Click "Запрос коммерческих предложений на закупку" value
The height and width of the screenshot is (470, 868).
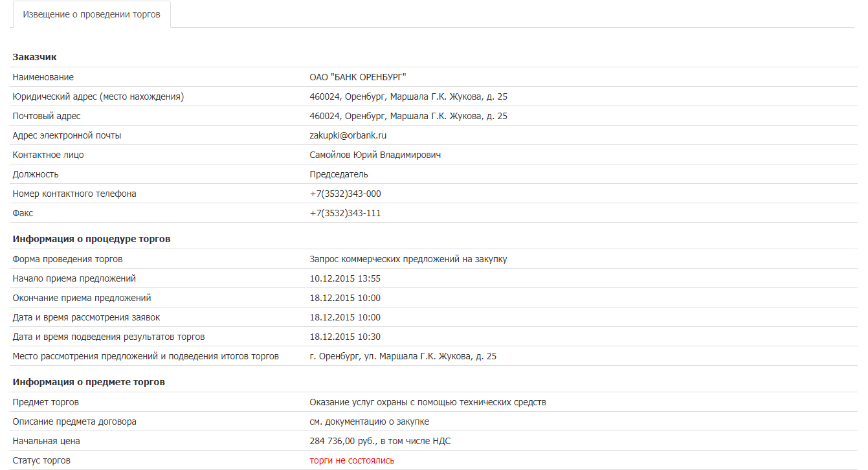point(408,259)
